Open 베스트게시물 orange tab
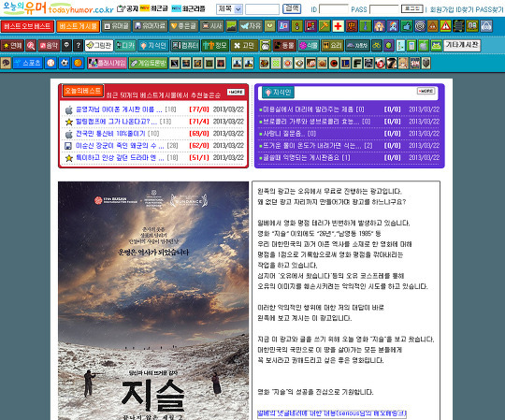Viewport: 505px width, 420px height. (79, 26)
